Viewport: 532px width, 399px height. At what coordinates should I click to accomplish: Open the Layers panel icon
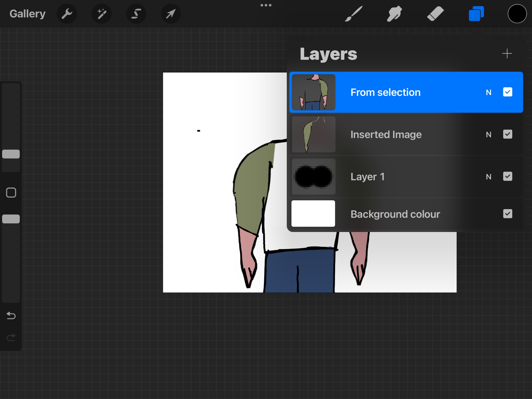[476, 13]
